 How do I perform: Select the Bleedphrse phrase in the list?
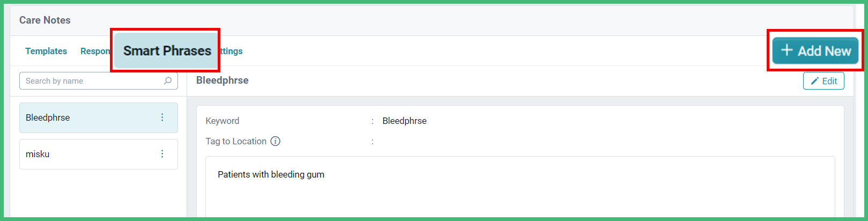click(99, 117)
